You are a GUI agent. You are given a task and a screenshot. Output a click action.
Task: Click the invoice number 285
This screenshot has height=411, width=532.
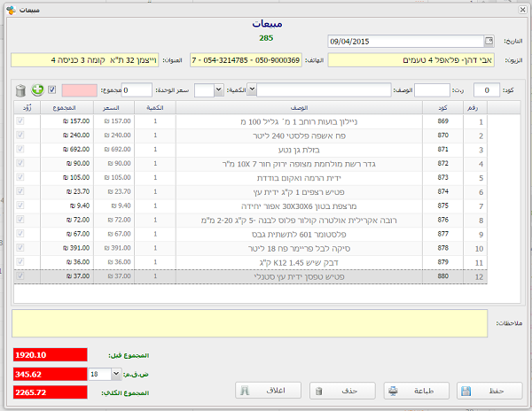[x=266, y=38]
